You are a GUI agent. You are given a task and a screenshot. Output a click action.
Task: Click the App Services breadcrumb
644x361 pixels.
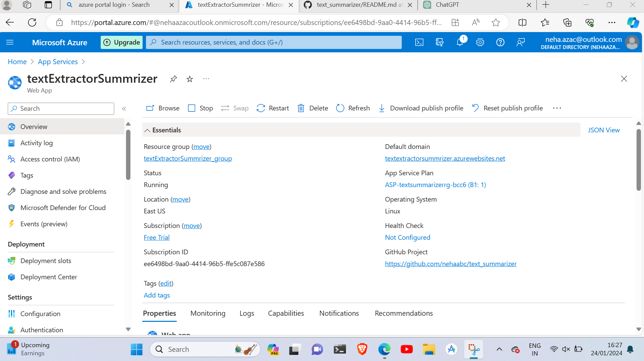click(x=58, y=62)
